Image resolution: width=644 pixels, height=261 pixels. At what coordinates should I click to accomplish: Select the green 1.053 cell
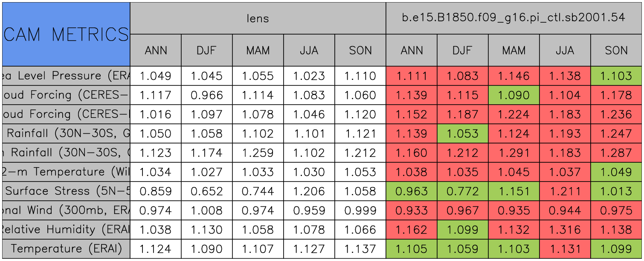(x=462, y=134)
